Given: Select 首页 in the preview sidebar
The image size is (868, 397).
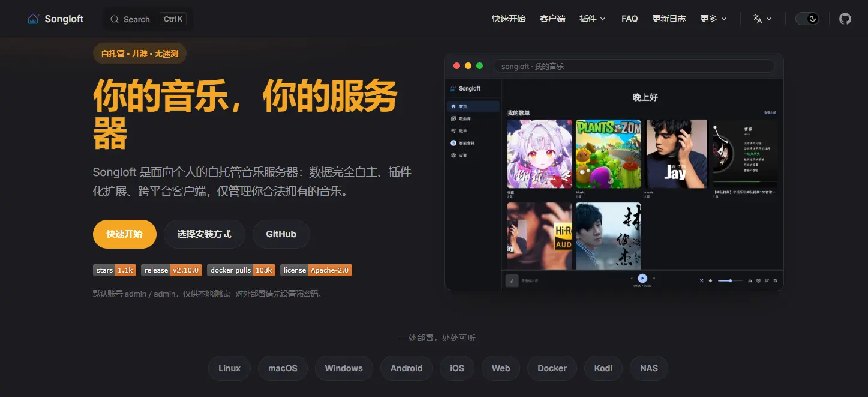Looking at the screenshot, I should point(473,106).
